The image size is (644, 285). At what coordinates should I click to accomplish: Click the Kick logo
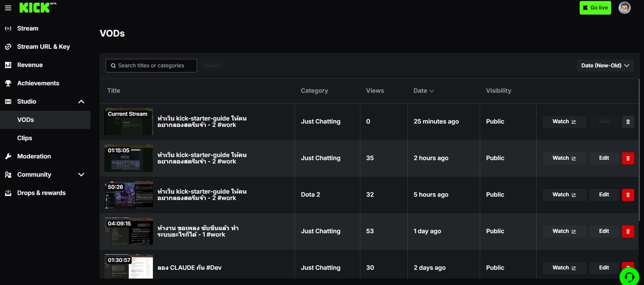point(38,7)
